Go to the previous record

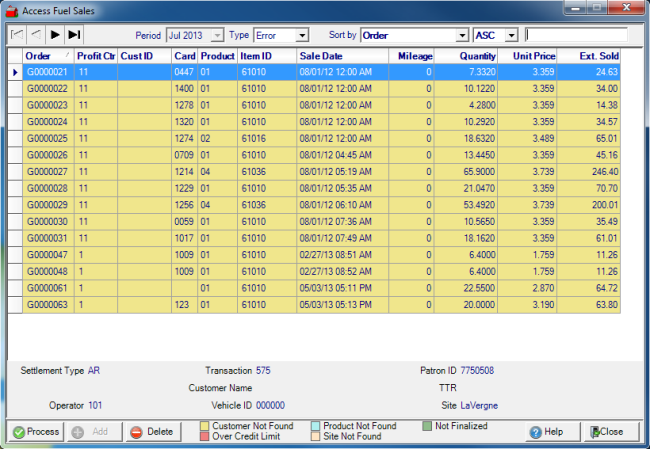(35, 35)
